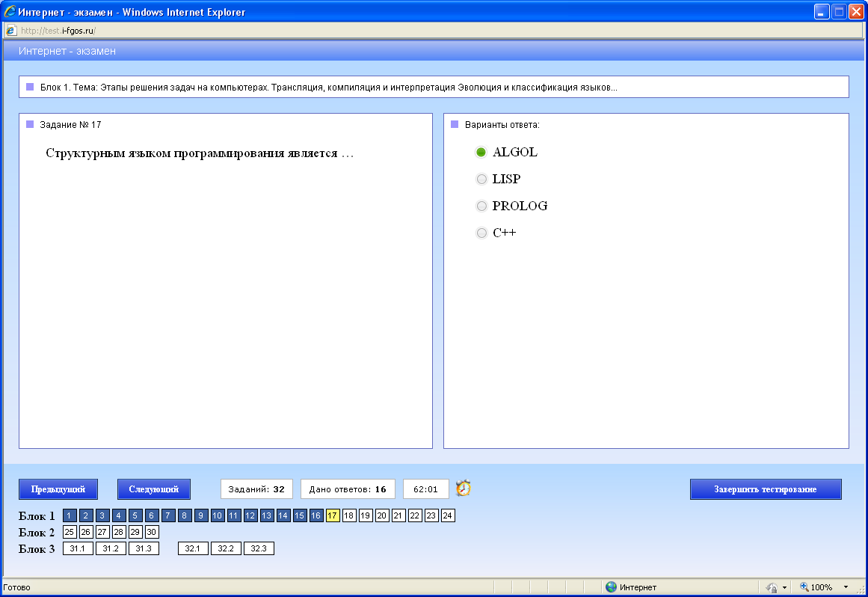Select the ALGOL answer option

[481, 153]
